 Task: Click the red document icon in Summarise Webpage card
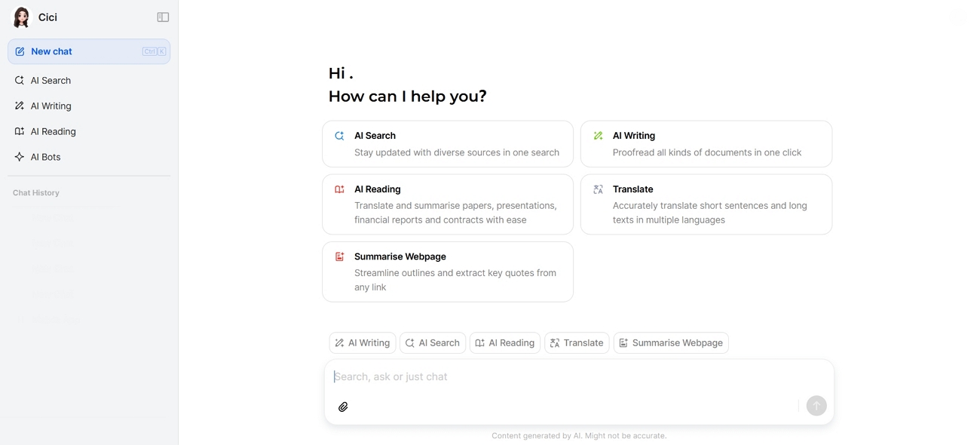coord(339,256)
